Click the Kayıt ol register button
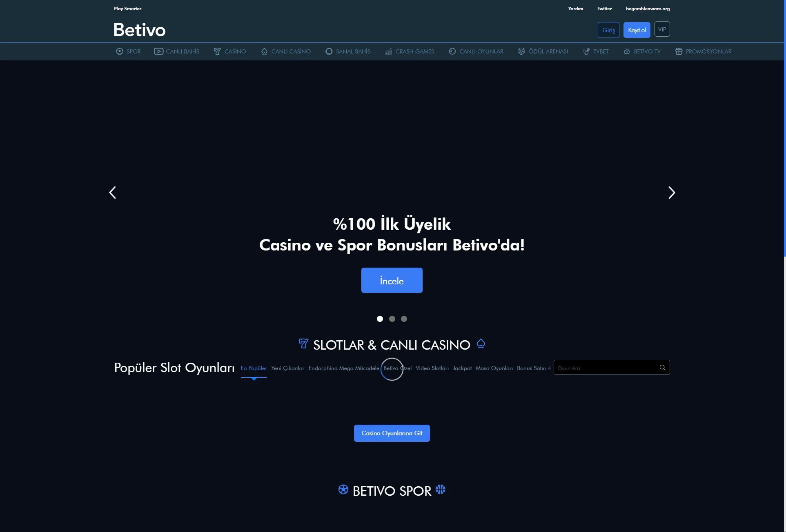786x532 pixels. (x=637, y=30)
